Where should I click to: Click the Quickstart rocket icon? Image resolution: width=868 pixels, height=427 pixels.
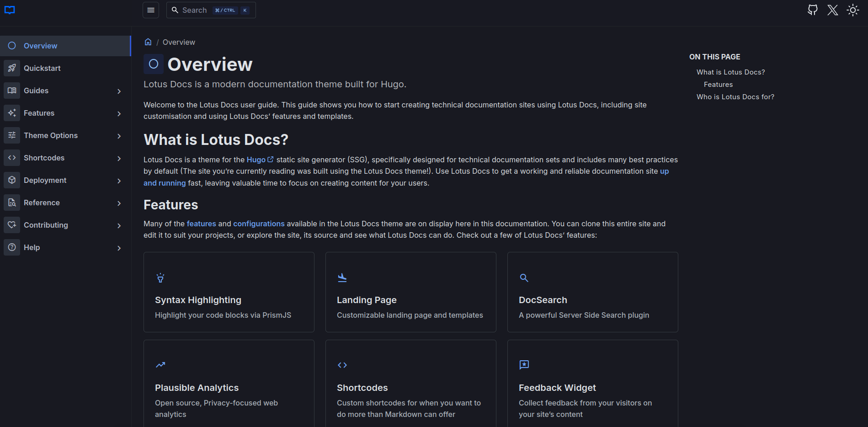(12, 68)
